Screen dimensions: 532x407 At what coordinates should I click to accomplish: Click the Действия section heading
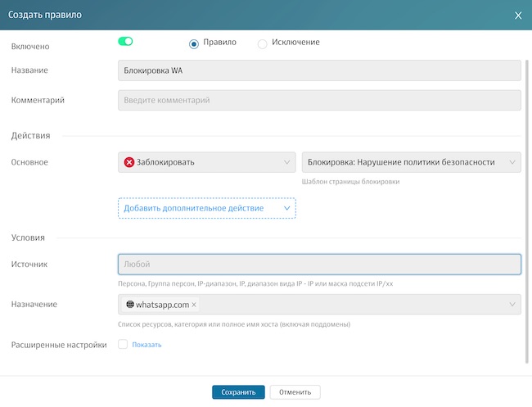coord(30,136)
